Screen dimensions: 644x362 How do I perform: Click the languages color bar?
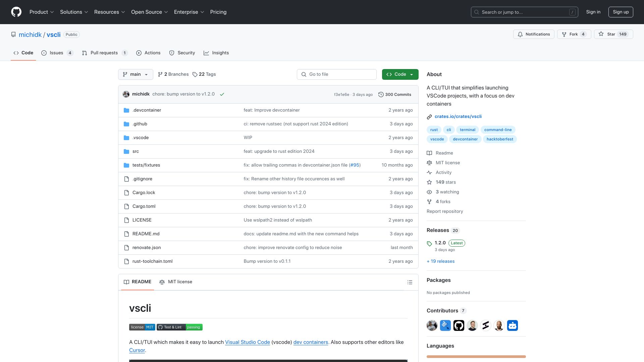(476, 357)
